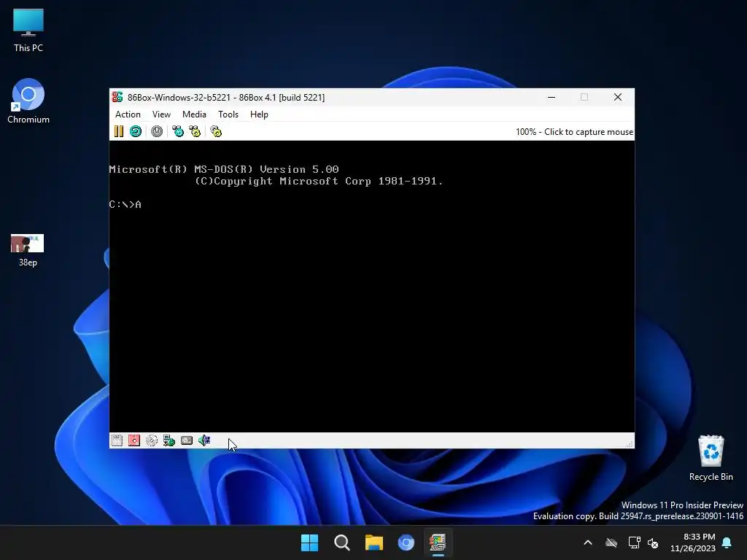Open the Tools menu
Screen dimensions: 747x560
click(228, 114)
